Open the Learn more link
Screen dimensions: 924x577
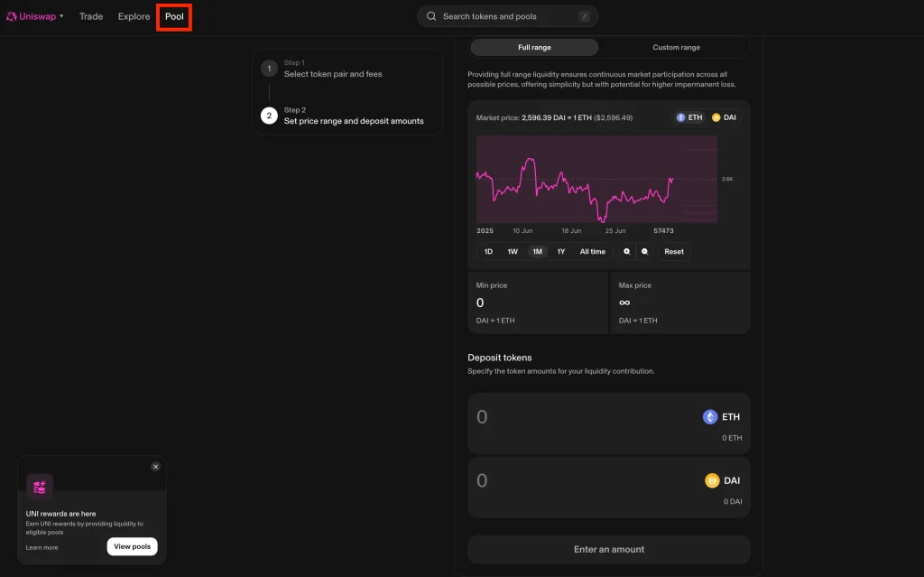click(x=42, y=548)
